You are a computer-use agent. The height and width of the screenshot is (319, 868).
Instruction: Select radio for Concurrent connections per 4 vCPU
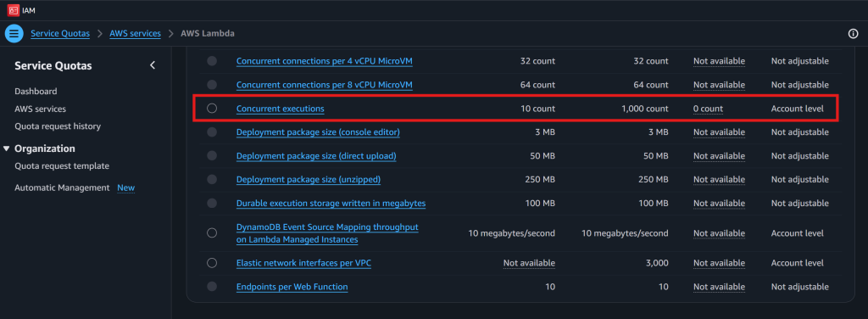click(212, 61)
